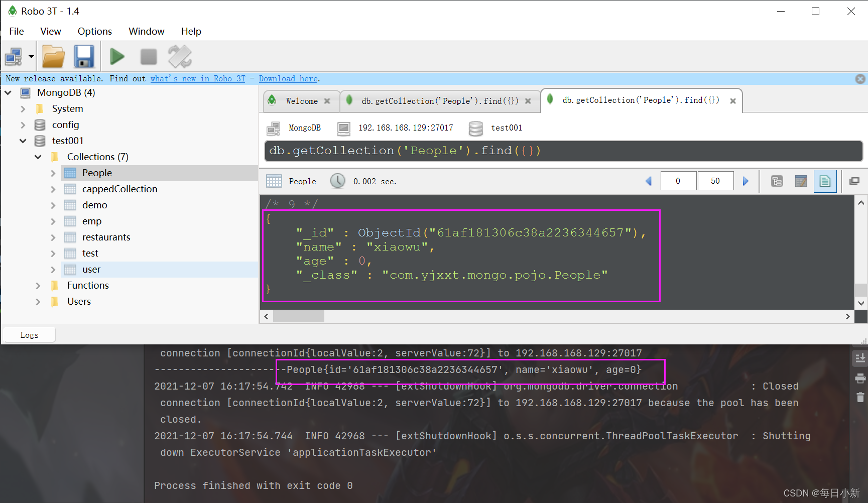
Task: Open the Window menu
Action: 147,31
